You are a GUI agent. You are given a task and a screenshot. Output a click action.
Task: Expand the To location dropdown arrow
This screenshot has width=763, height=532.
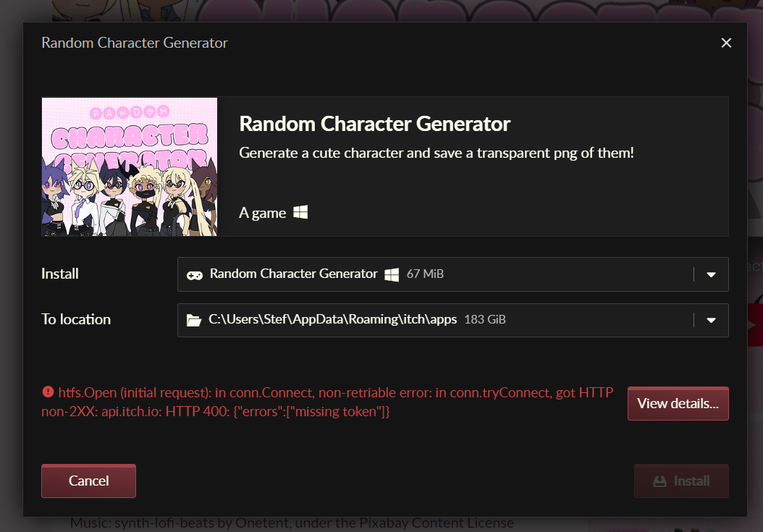point(711,320)
